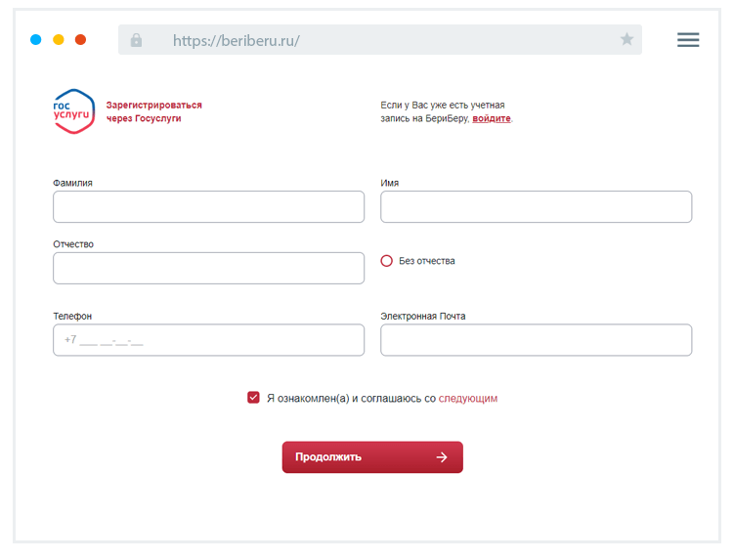
Task: Click the red dot window control
Action: click(80, 40)
